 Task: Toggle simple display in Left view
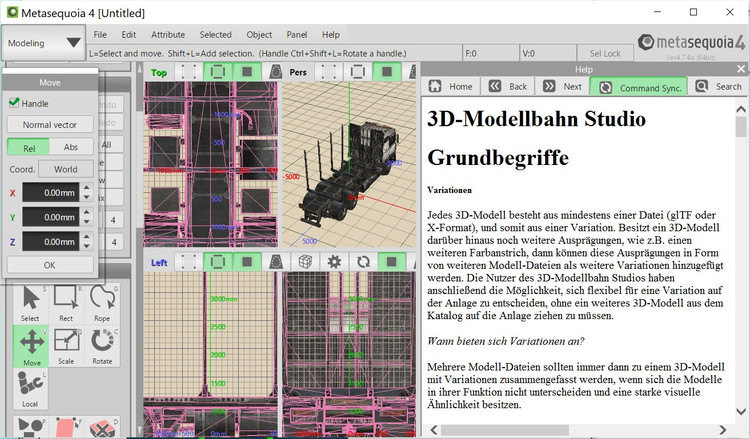pyautogui.click(x=276, y=262)
